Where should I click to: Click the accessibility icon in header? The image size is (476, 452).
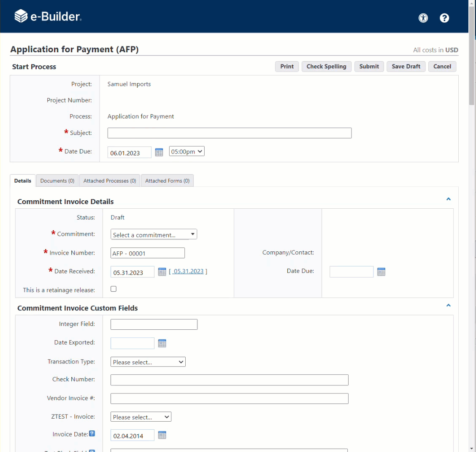[x=423, y=18]
